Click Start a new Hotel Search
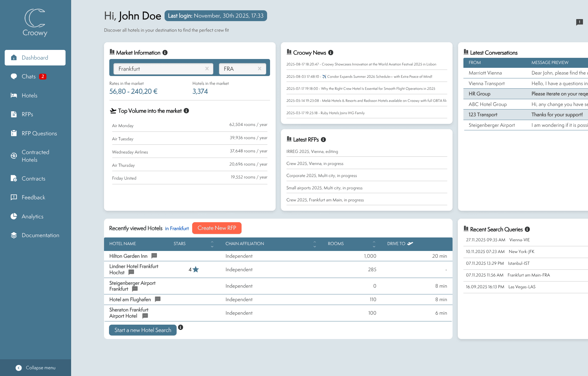Image resolution: width=588 pixels, height=376 pixels. pos(143,330)
